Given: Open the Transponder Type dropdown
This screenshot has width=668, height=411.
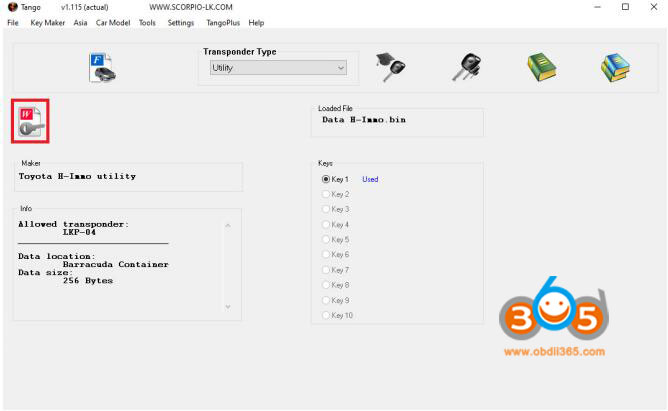Looking at the screenshot, I should [x=278, y=68].
